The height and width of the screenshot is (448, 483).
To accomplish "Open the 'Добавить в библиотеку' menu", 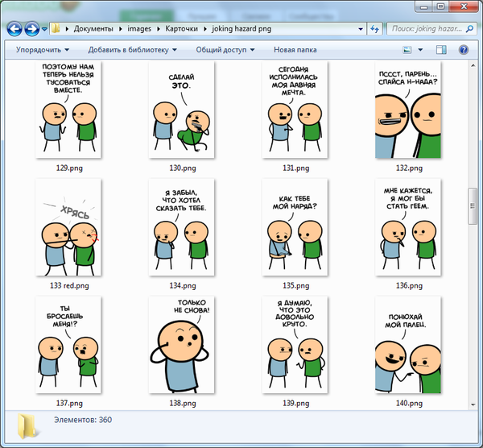I will [133, 50].
